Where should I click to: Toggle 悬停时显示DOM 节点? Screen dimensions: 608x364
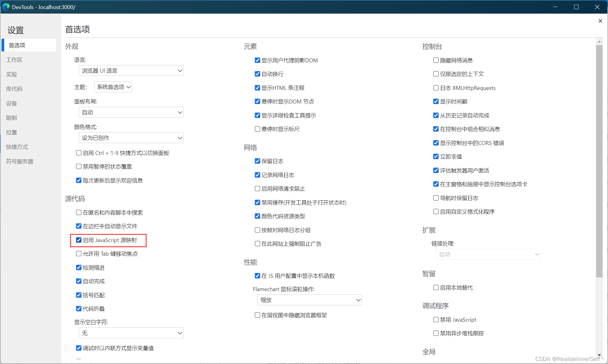[x=257, y=101]
